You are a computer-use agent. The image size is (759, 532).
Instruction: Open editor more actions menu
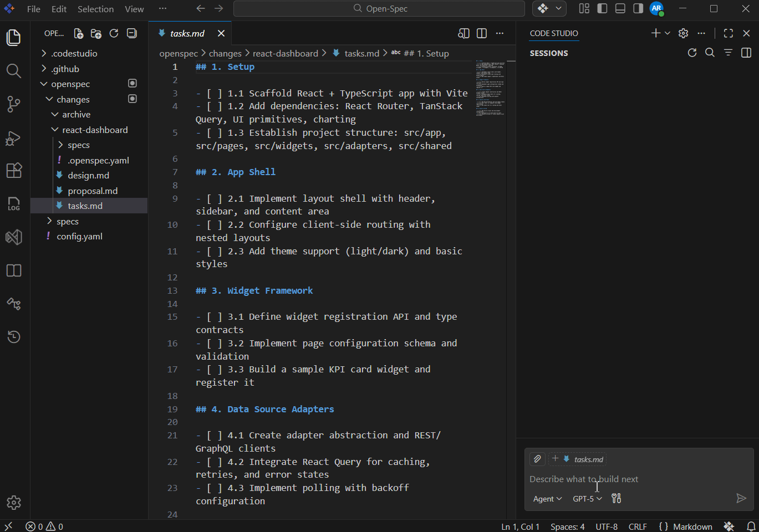[x=500, y=34]
